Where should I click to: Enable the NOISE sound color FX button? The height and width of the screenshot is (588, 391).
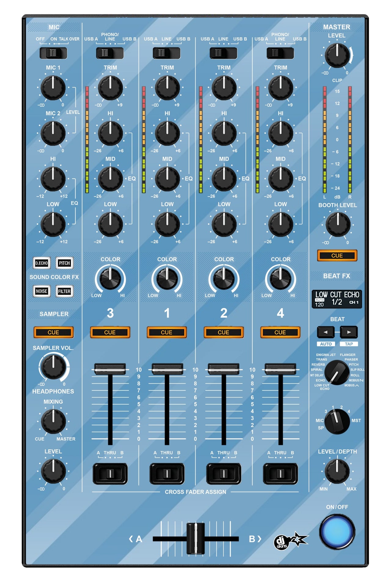point(42,291)
